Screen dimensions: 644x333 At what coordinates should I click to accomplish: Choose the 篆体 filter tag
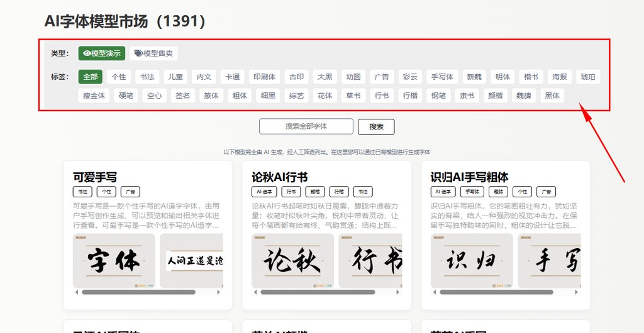pyautogui.click(x=211, y=96)
